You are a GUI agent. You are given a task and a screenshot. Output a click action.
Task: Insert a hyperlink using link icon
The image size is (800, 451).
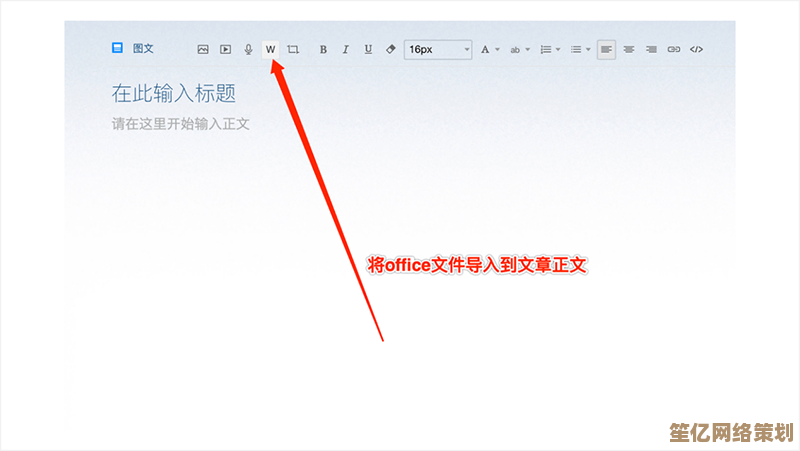[674, 49]
